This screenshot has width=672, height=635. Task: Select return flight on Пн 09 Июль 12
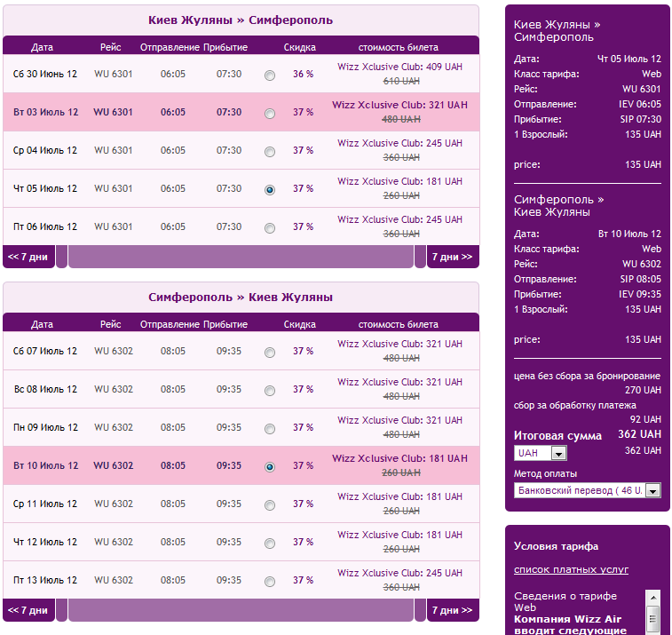tap(270, 428)
